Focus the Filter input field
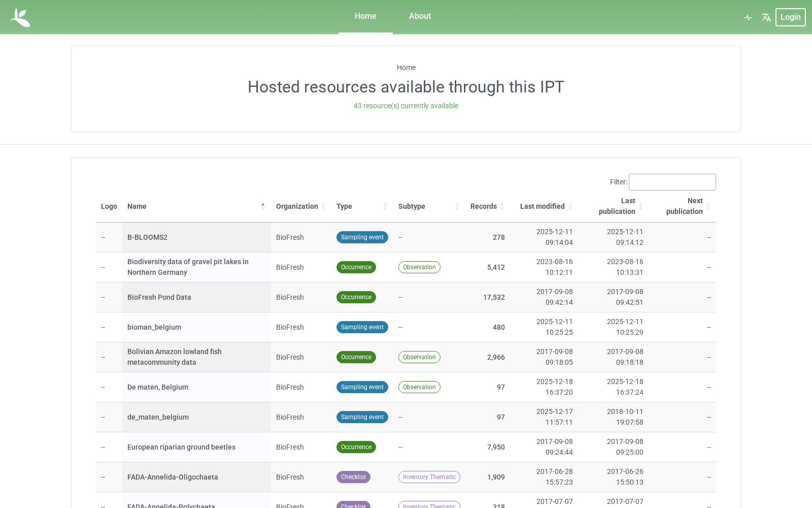 tap(672, 182)
